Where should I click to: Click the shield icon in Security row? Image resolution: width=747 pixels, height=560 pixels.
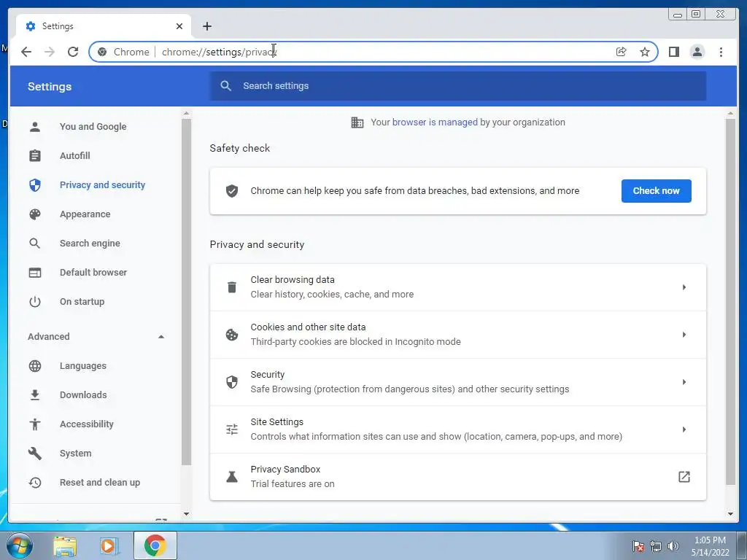232,382
